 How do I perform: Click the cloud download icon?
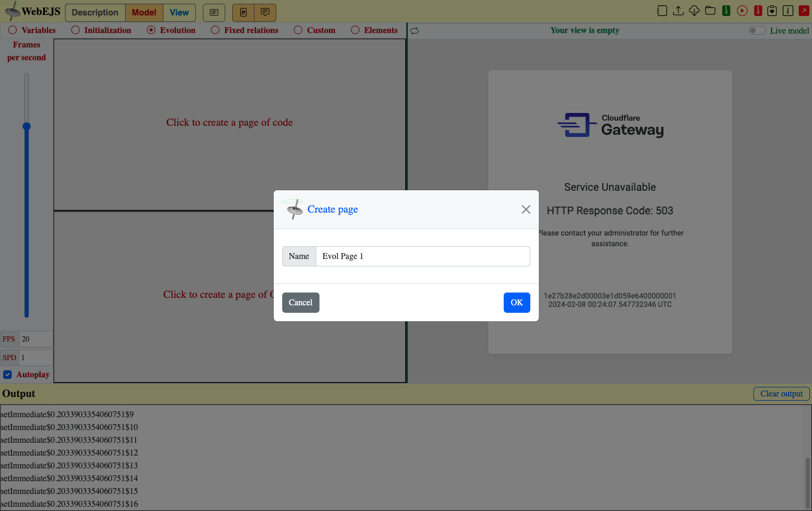coord(694,11)
